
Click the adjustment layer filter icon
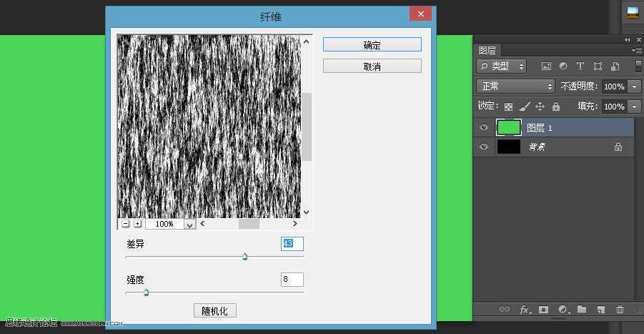pos(563,66)
